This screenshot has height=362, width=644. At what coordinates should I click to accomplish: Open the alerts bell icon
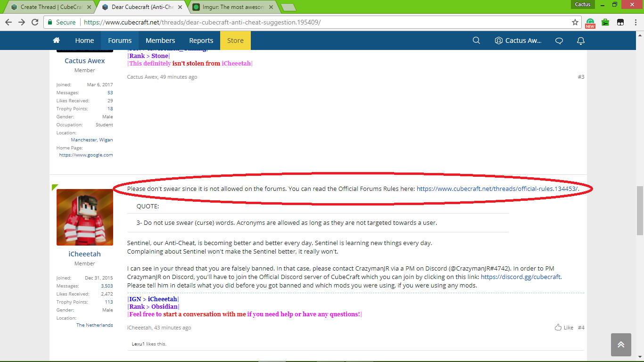tap(581, 41)
